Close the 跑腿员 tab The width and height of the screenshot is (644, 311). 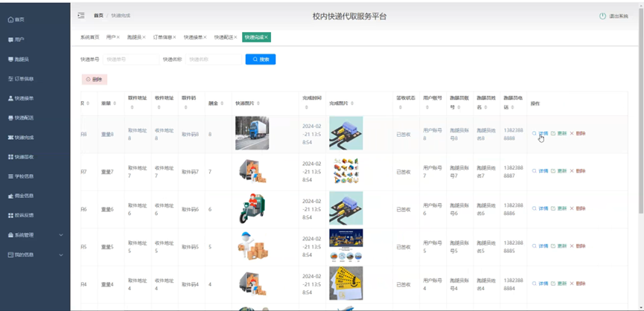coord(144,37)
